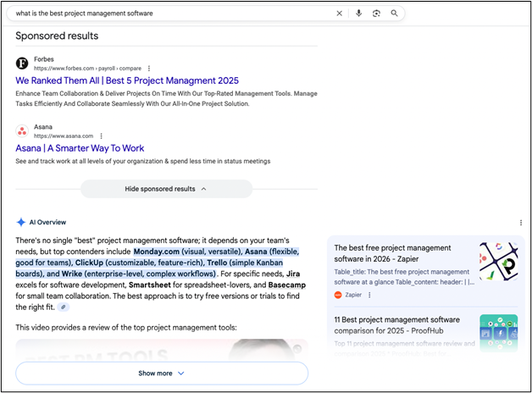The width and height of the screenshot is (532, 393).
Task: Open three-dot menu next to Zapier source
Action: click(x=369, y=295)
